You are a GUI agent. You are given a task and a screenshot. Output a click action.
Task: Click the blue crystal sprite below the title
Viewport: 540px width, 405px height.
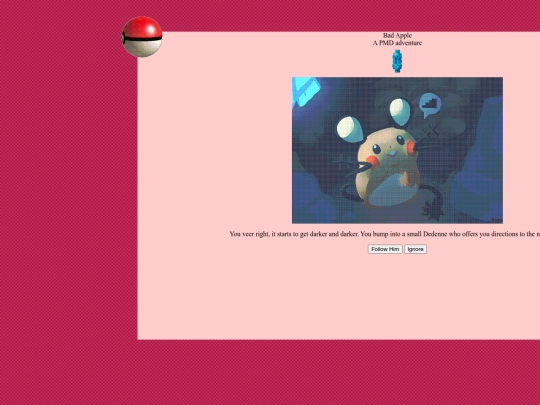pyautogui.click(x=397, y=61)
